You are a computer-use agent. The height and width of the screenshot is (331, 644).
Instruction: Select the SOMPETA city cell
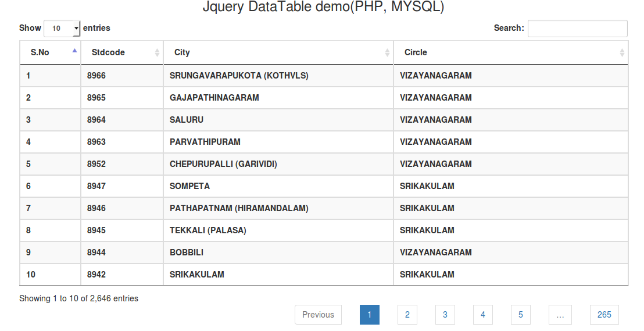[278, 186]
